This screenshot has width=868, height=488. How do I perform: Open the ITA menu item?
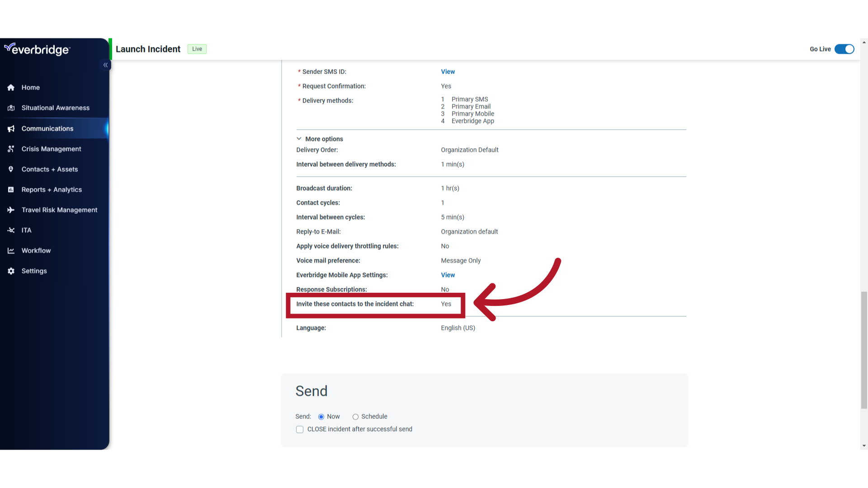tap(26, 230)
